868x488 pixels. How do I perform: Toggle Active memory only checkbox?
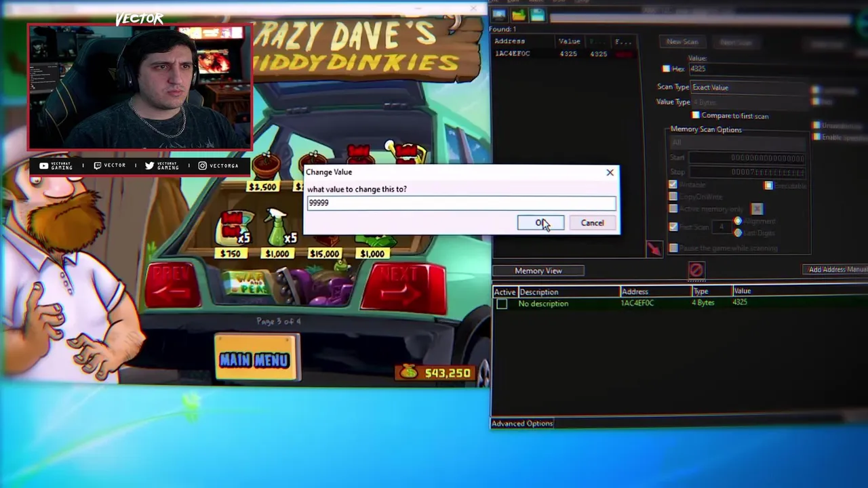673,209
